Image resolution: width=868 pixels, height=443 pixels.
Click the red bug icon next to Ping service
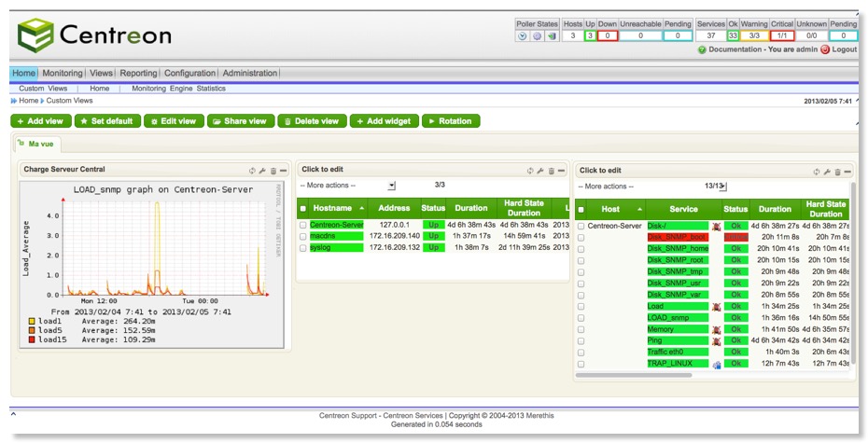[716, 341]
